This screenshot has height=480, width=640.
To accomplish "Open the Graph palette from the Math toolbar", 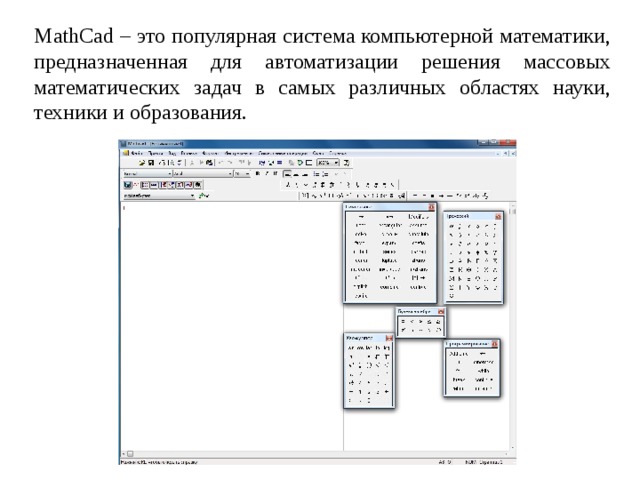I will pyautogui.click(x=136, y=185).
